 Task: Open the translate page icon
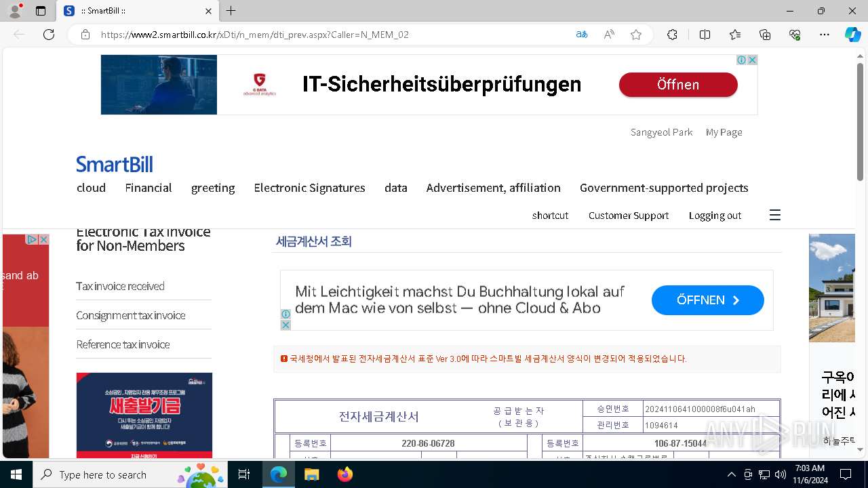pos(582,35)
